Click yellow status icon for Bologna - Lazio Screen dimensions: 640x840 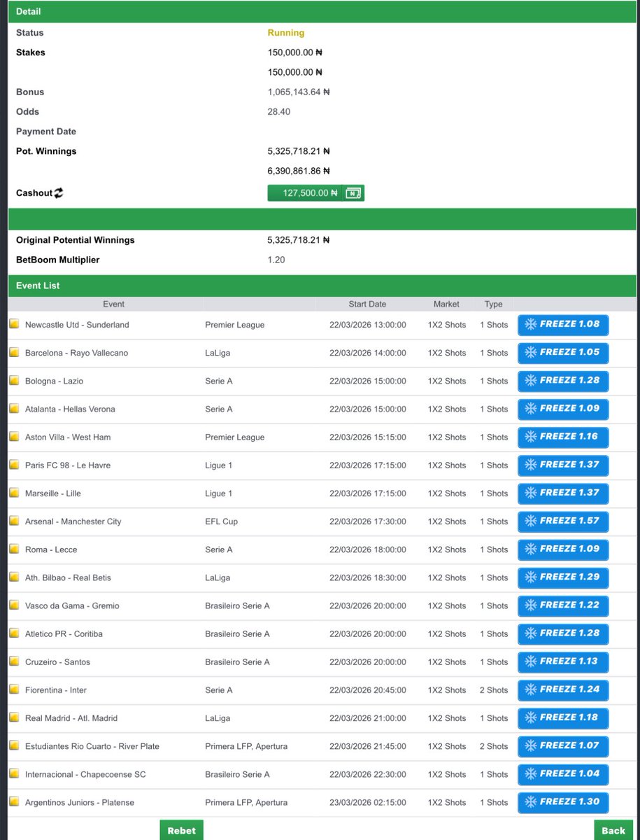[14, 380]
